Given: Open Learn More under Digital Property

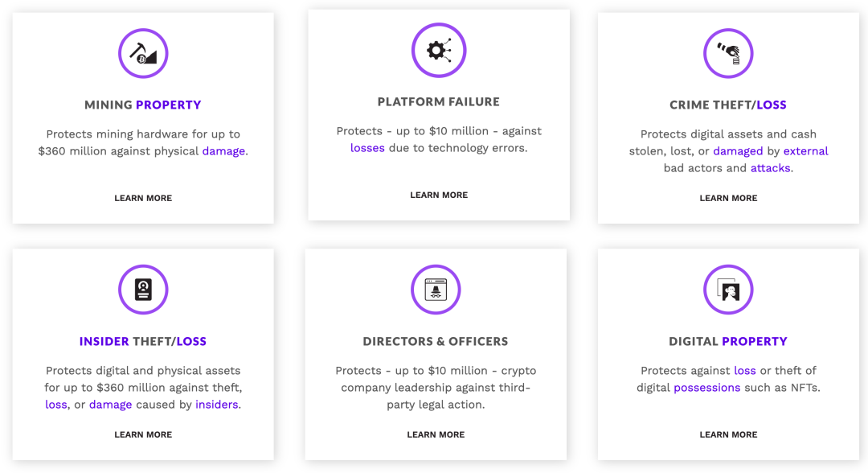Looking at the screenshot, I should 728,434.
